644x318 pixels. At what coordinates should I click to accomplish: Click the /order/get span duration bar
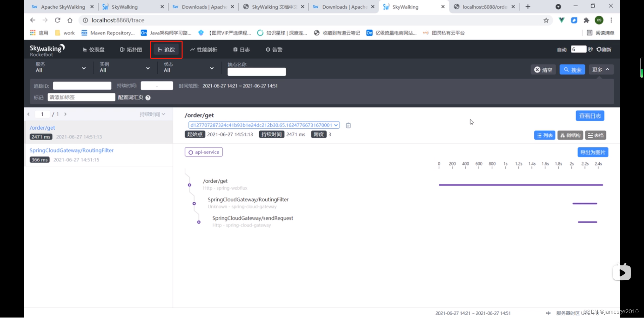[x=521, y=185]
